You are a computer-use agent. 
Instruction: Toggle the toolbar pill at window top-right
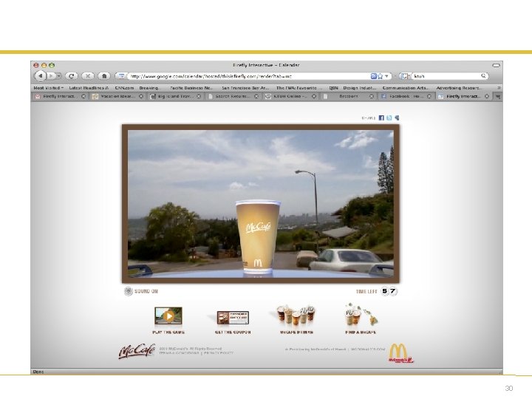coord(496,65)
